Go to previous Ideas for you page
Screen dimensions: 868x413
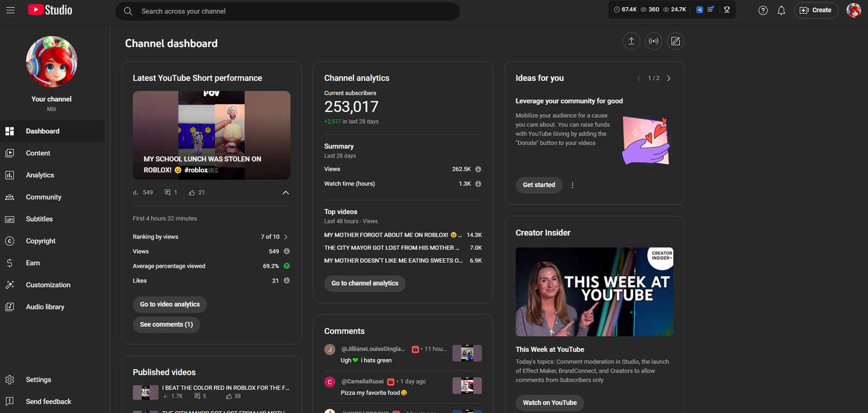coord(639,78)
